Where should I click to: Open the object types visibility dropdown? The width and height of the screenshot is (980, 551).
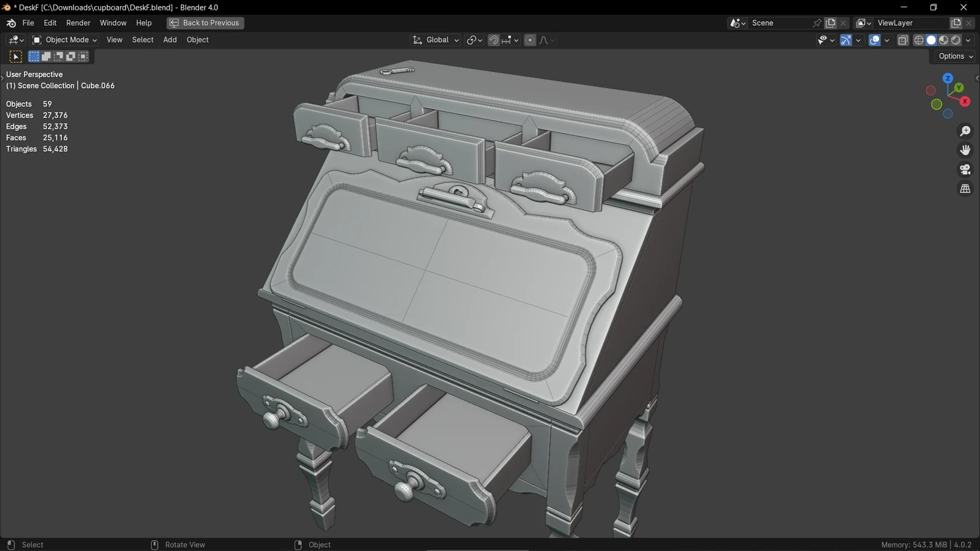[826, 40]
